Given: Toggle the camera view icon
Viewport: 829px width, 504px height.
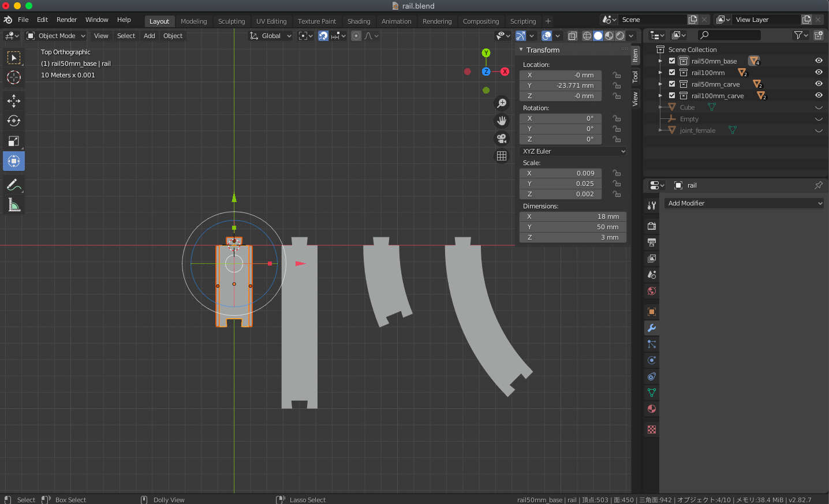Looking at the screenshot, I should tap(502, 139).
